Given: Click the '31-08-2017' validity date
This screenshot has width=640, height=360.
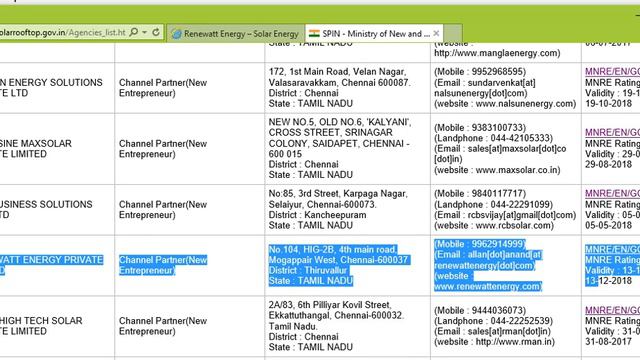Looking at the screenshot, I should pos(608,342).
